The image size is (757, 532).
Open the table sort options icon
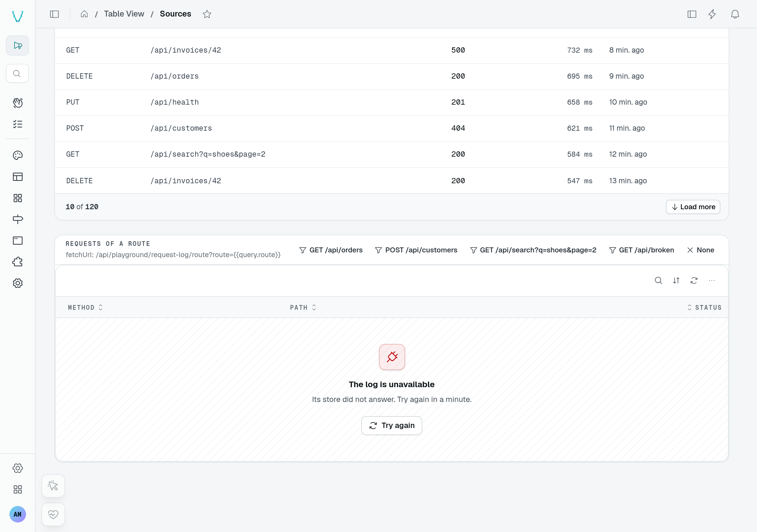(x=676, y=280)
